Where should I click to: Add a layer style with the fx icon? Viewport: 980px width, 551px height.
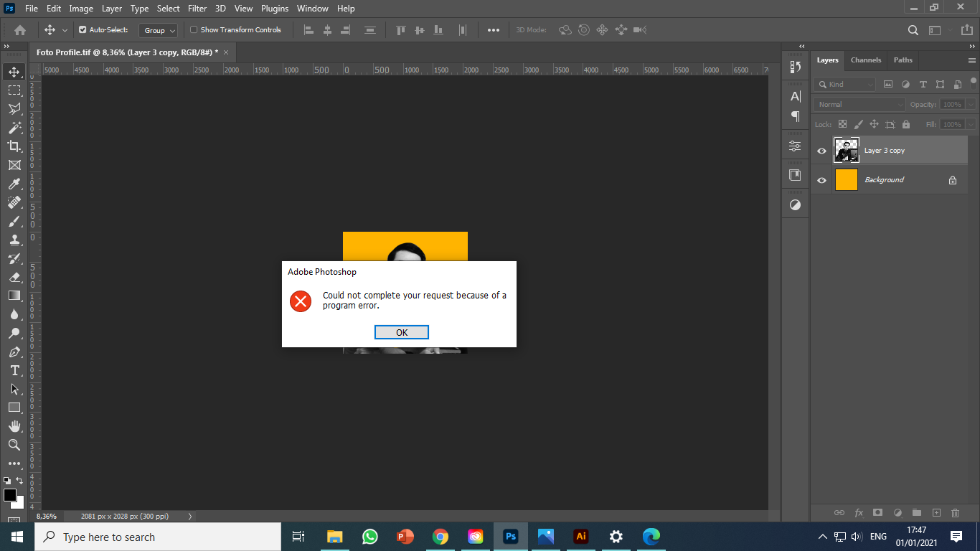[859, 512]
